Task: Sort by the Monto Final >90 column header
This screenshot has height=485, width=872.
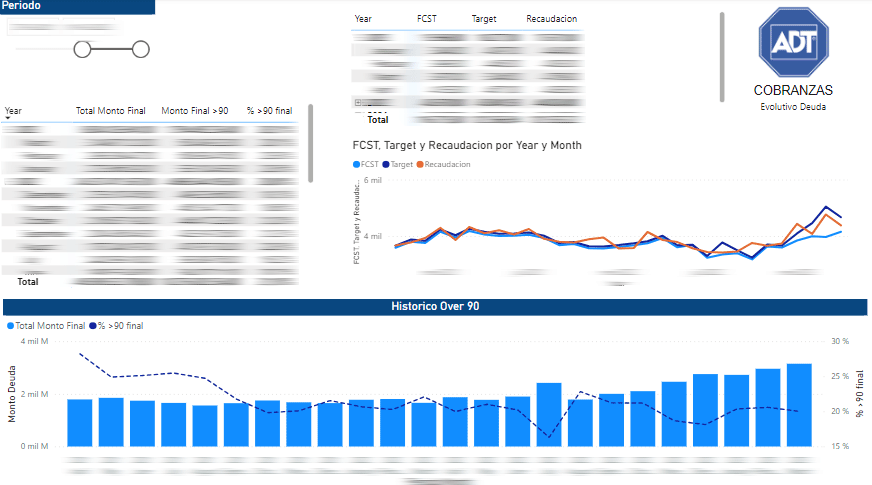Action: [195, 111]
